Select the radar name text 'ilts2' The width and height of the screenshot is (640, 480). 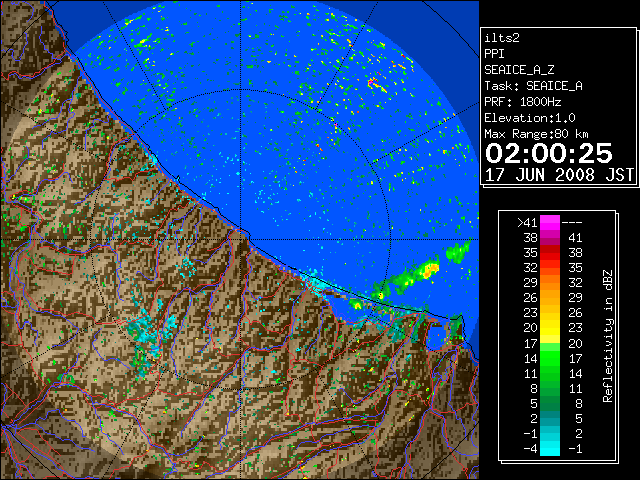(502, 38)
